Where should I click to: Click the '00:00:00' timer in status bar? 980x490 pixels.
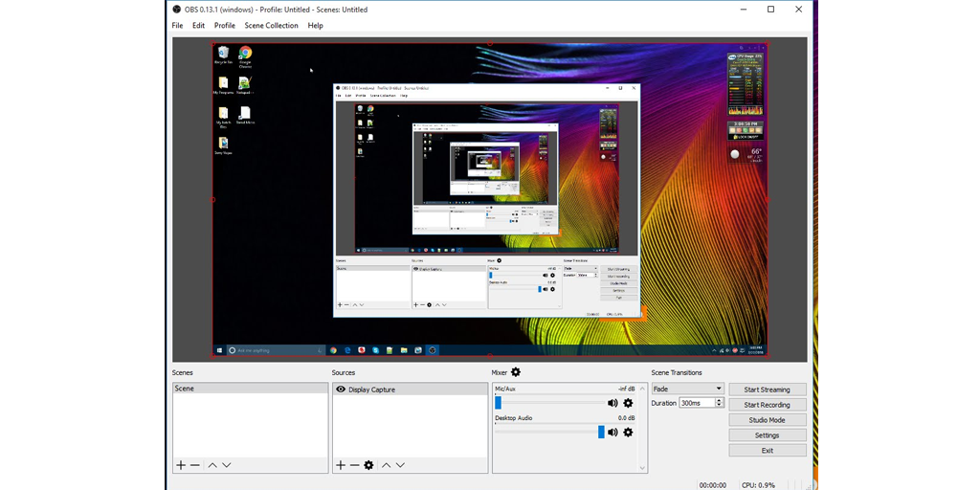pyautogui.click(x=712, y=485)
